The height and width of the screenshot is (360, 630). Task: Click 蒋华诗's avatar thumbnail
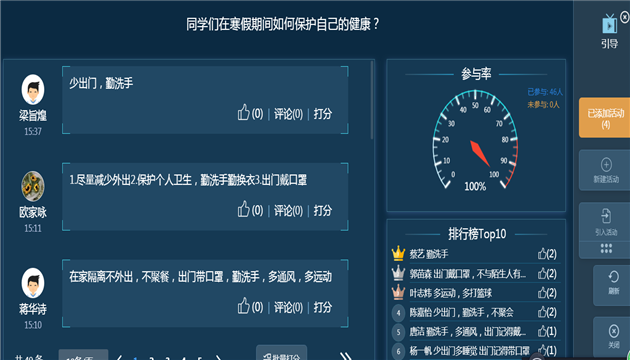(33, 283)
